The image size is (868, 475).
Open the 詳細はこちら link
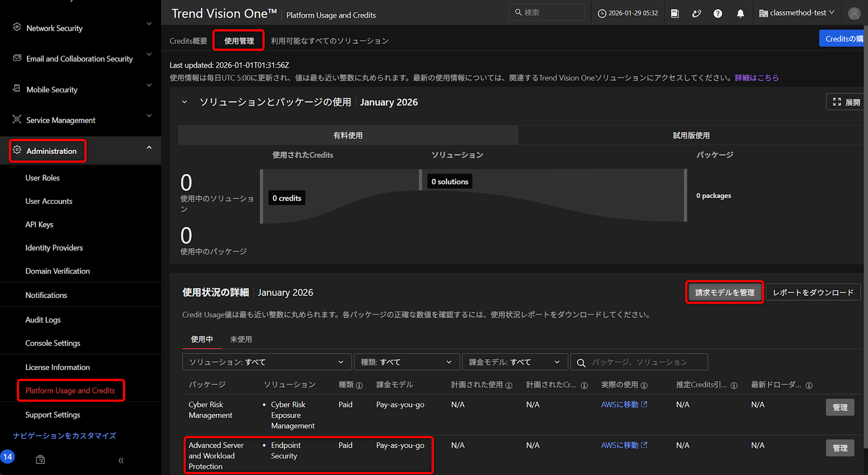(756, 78)
